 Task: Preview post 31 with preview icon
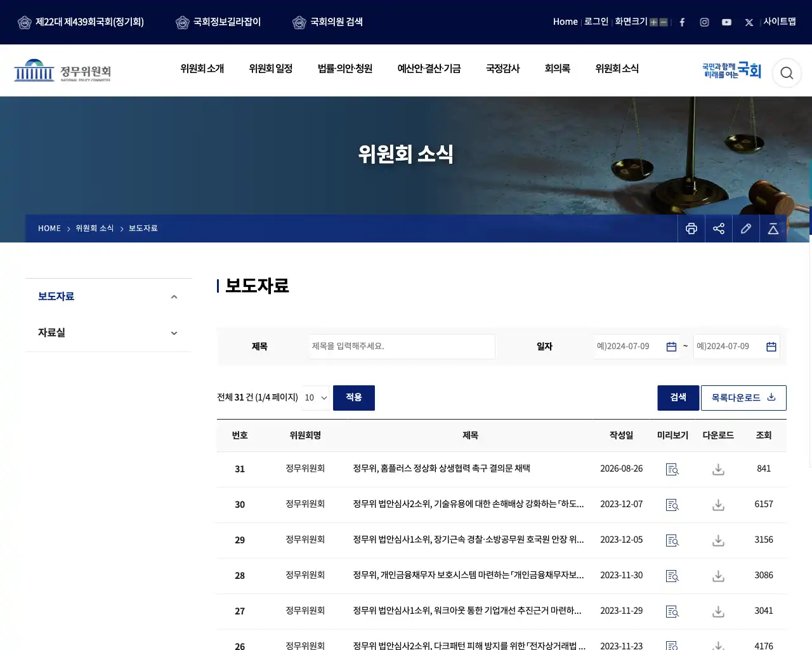point(672,469)
